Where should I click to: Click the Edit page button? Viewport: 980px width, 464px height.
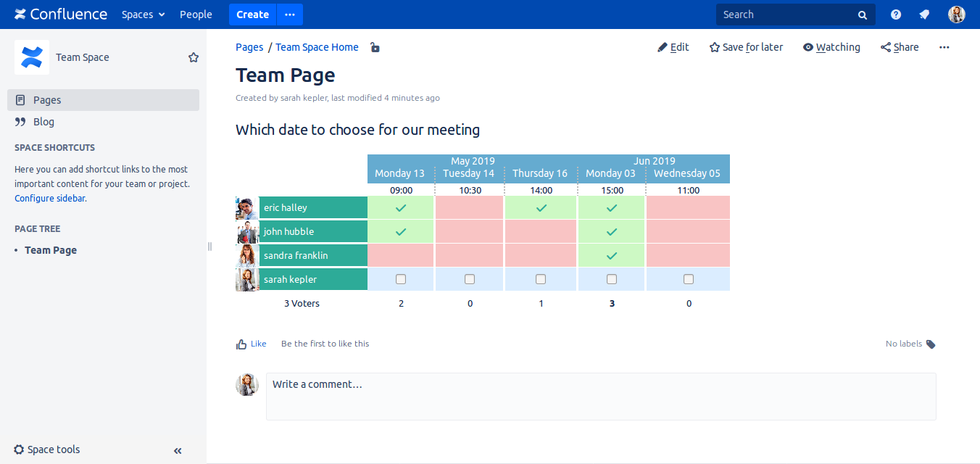(673, 47)
